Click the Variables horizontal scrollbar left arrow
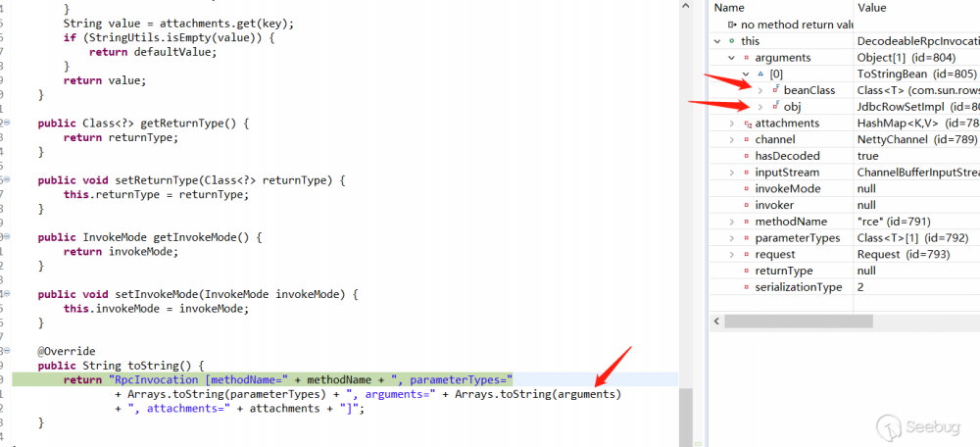Viewport: 980px width, 447px height. [x=718, y=322]
